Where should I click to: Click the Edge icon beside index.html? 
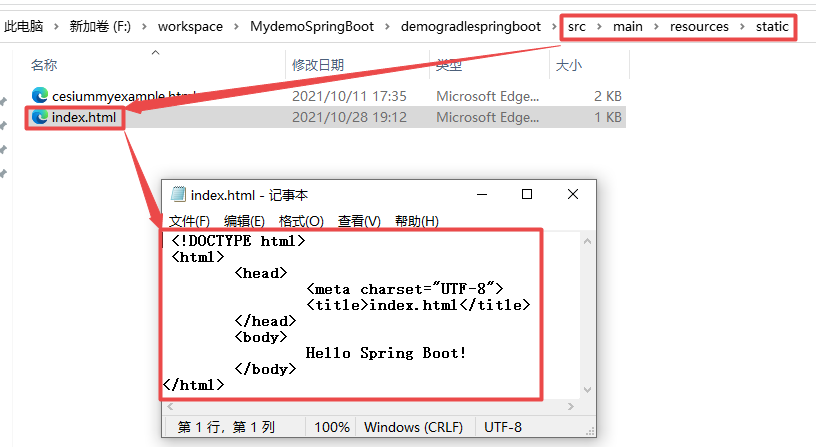(x=40, y=117)
